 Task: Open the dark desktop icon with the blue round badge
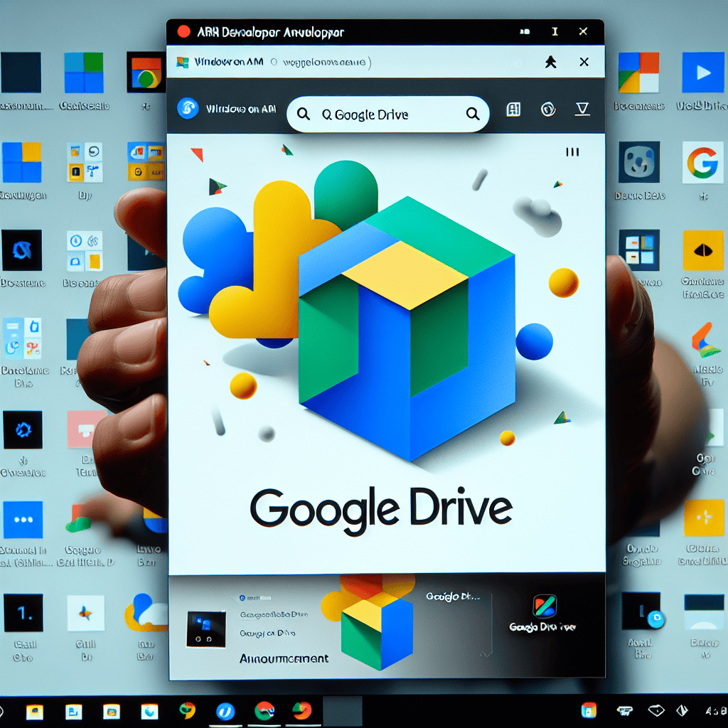(642, 611)
